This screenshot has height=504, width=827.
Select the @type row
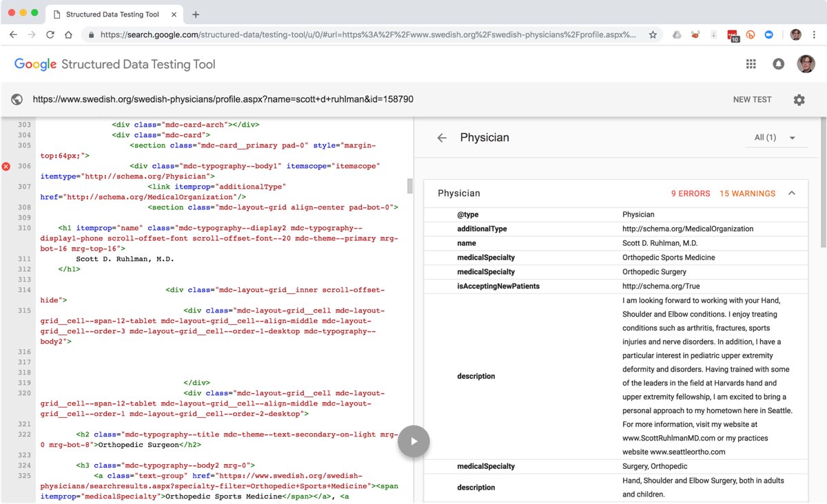click(x=616, y=215)
